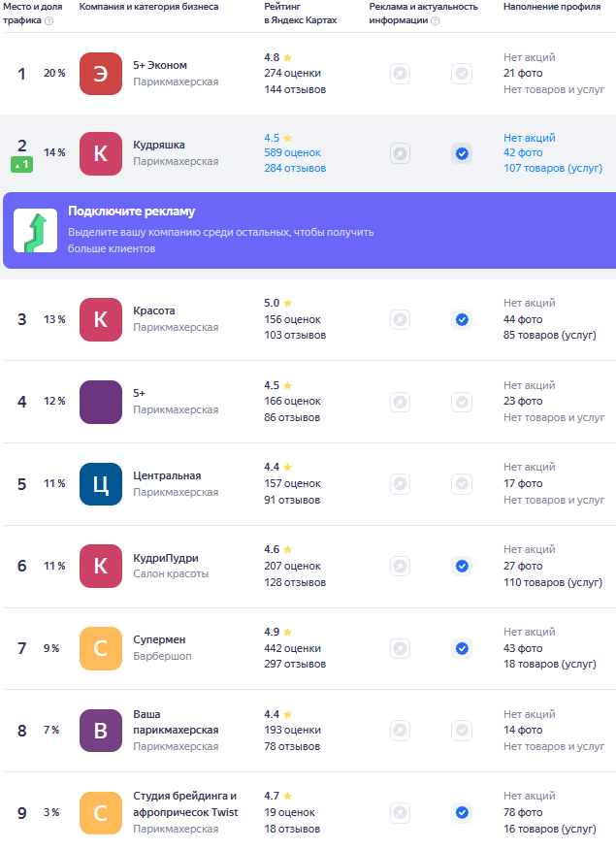This screenshot has height=849, width=616.
Task: Click the blue verification mark for Twist studio
Action: click(x=462, y=813)
